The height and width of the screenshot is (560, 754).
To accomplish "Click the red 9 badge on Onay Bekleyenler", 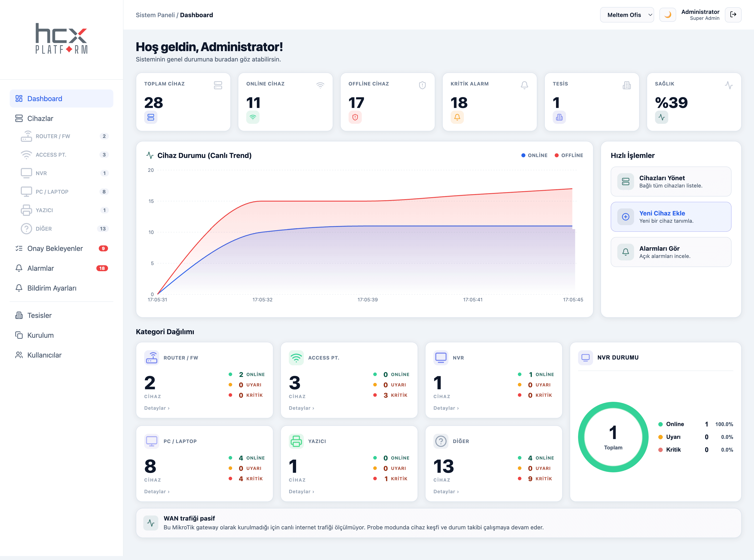I will coord(103,248).
